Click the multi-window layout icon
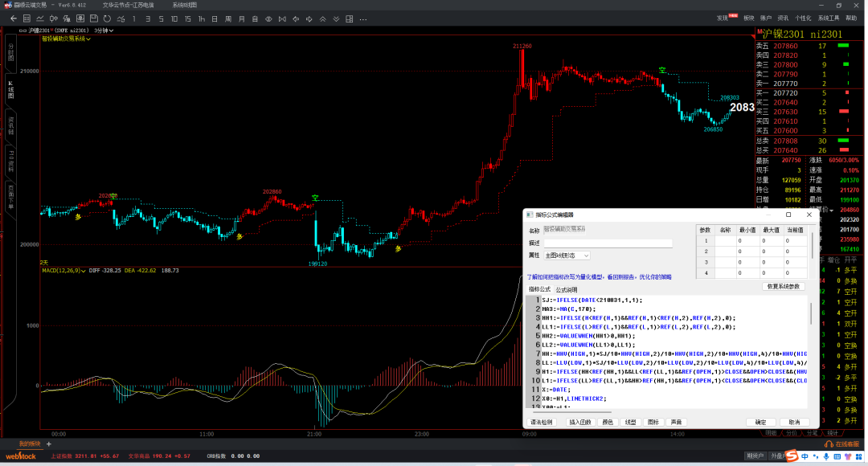Viewport: 868px width, 466px height. 350,18
